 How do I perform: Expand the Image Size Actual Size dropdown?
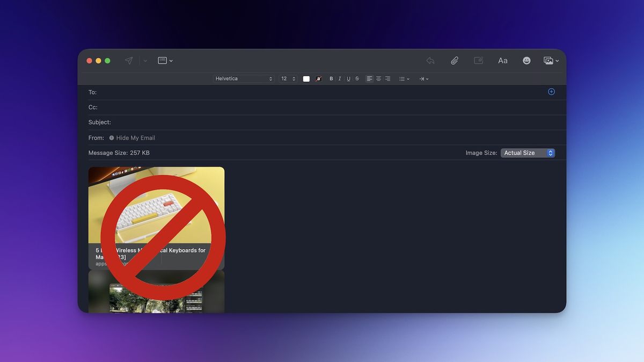coord(528,153)
